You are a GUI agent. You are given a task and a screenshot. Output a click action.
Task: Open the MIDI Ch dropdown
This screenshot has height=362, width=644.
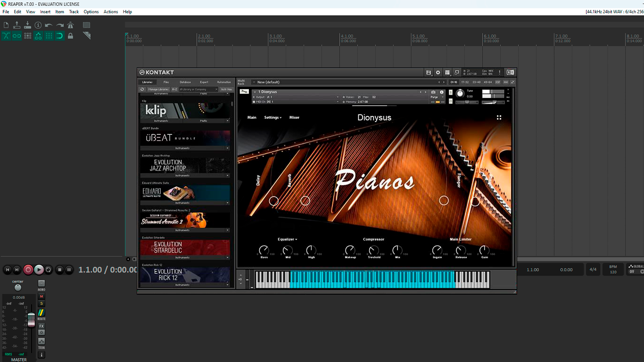tap(296, 102)
